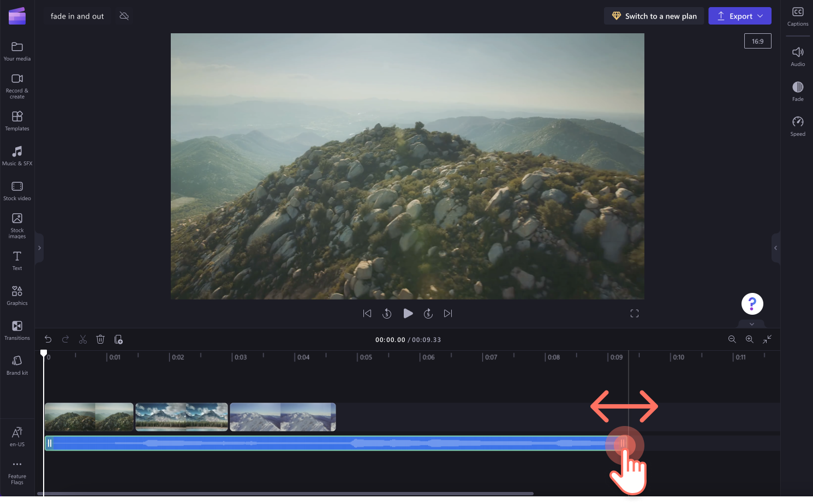
Task: Open the Graphics panel
Action: click(17, 295)
